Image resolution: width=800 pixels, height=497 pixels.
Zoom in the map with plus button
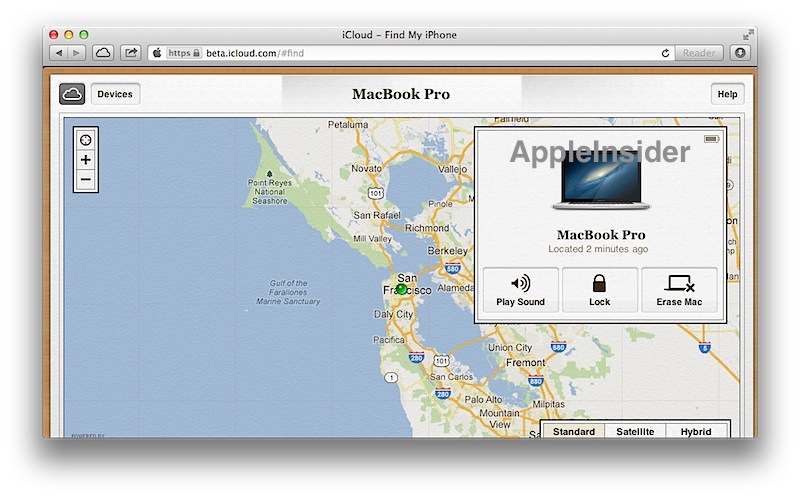86,160
